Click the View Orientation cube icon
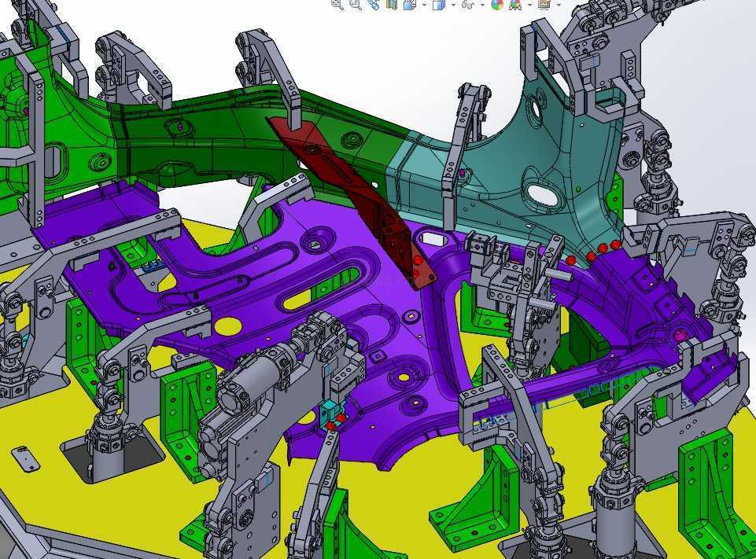This screenshot has height=559, width=756. tap(409, 4)
